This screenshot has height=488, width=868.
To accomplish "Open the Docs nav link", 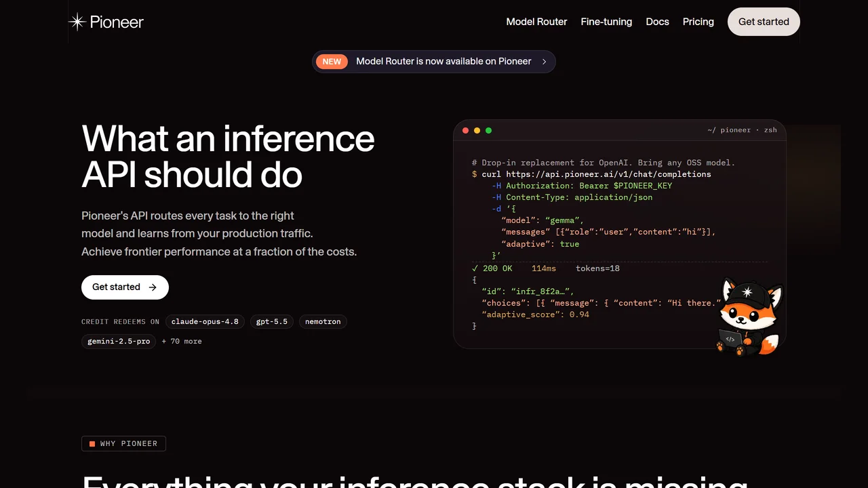I will (657, 22).
